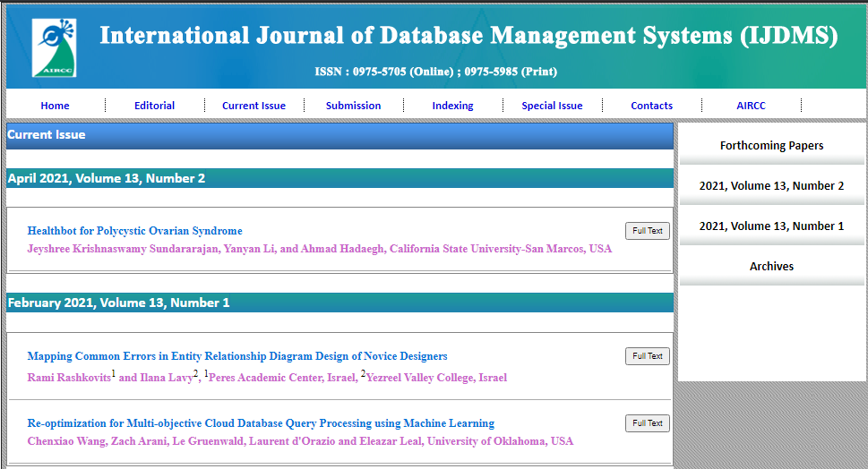Click the ISSN number line

pyautogui.click(x=435, y=72)
